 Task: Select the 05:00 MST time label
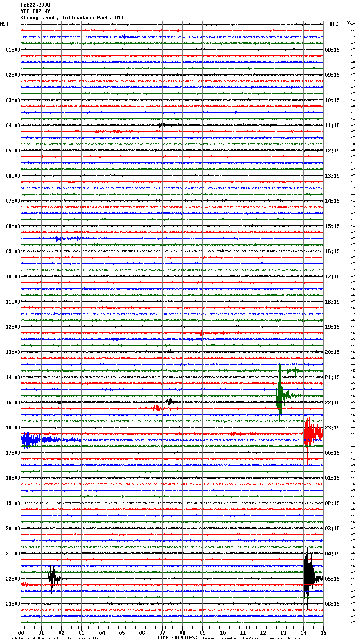click(13, 151)
